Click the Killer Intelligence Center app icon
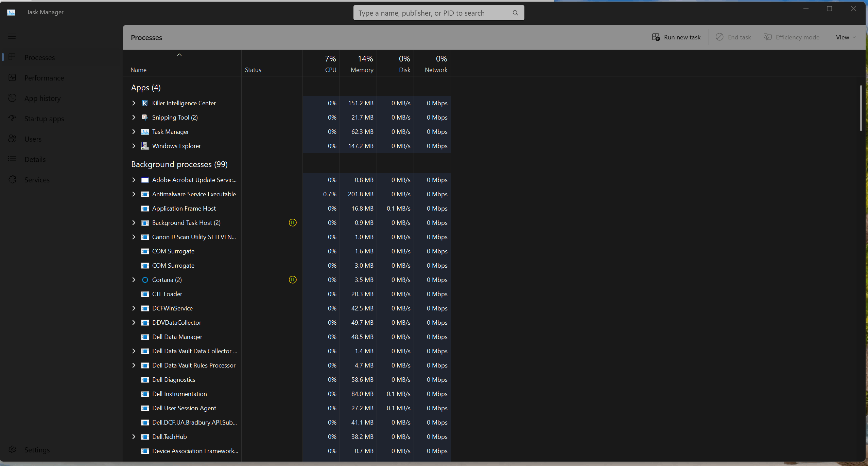868x466 pixels. coord(145,103)
